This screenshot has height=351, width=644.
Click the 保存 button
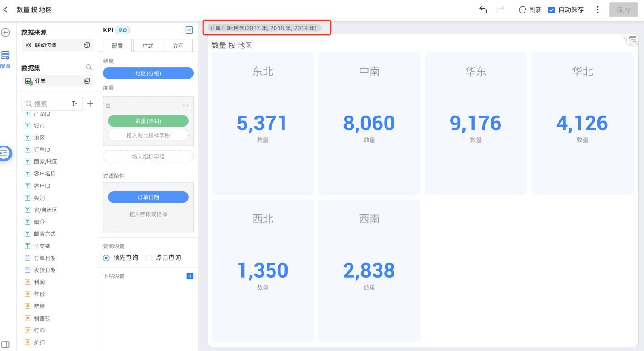(x=623, y=9)
